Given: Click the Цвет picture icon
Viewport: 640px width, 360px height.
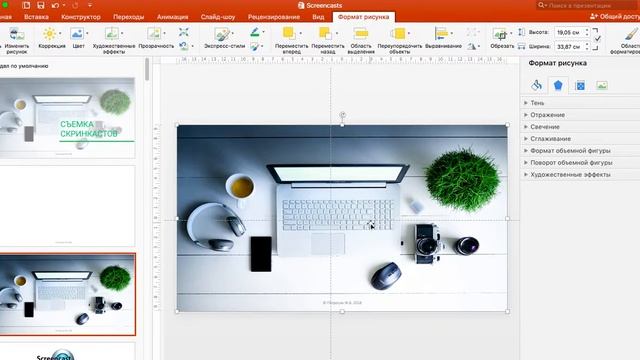Looking at the screenshot, I should tap(76, 33).
